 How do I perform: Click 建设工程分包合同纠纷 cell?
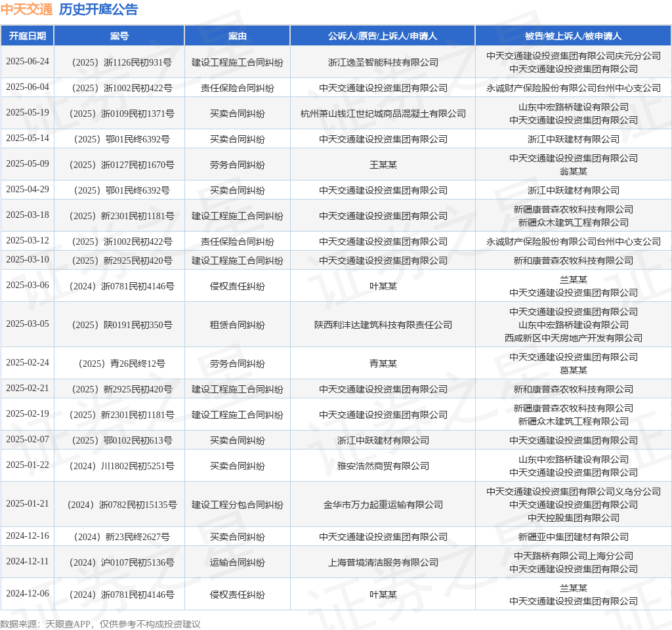[x=238, y=505]
